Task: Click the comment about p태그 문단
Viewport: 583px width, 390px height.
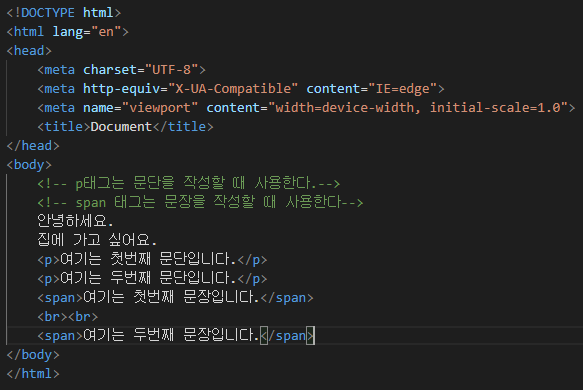Action: point(189,184)
